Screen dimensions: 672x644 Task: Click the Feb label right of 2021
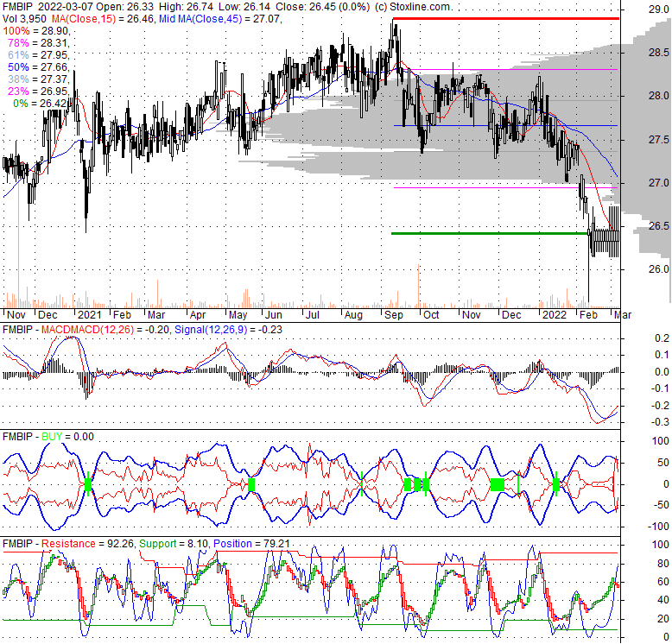tap(122, 315)
